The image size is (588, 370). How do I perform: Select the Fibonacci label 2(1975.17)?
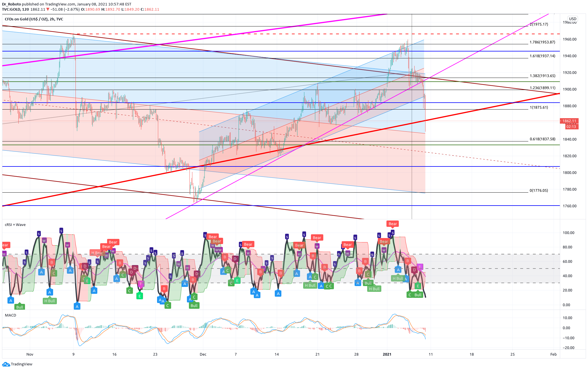tap(539, 24)
